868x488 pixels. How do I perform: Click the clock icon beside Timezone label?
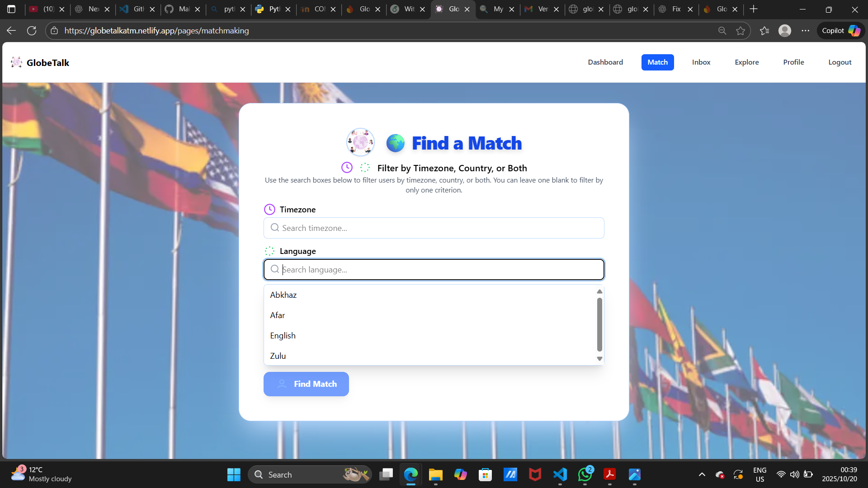coord(270,209)
